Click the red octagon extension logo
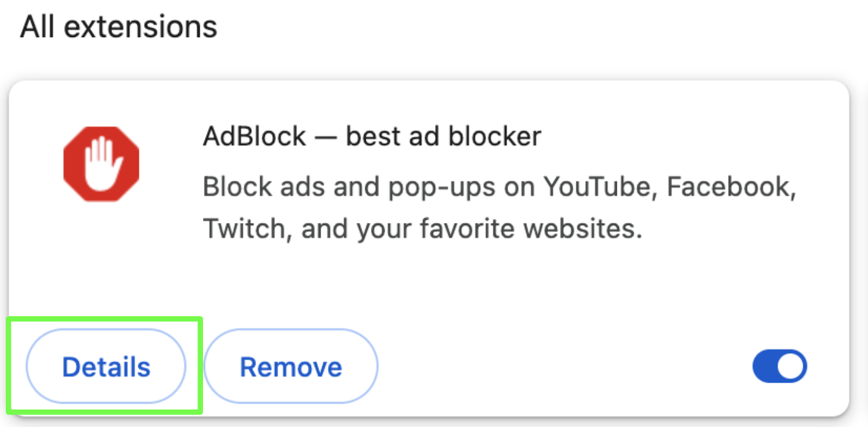Viewport: 868px width, 427px height. coord(101,164)
